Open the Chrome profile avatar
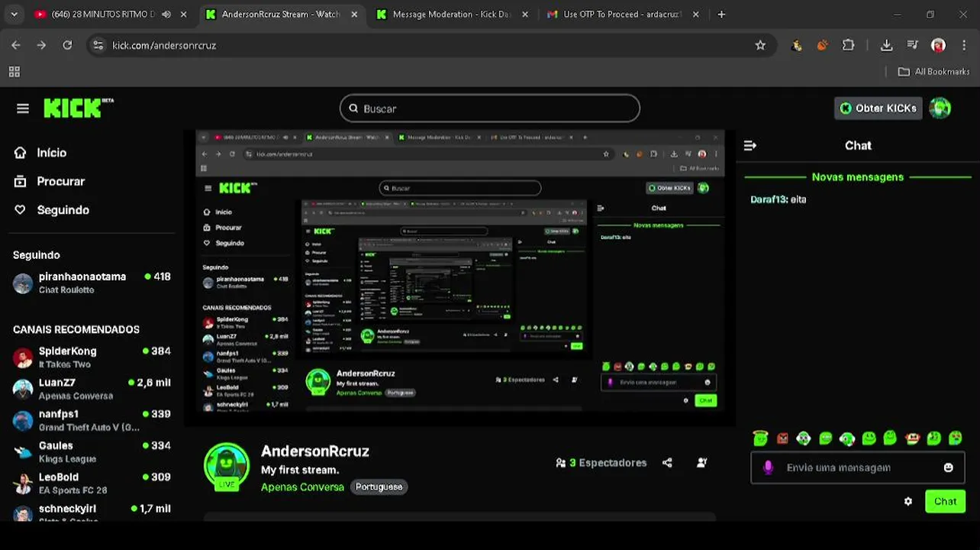 [x=938, y=45]
